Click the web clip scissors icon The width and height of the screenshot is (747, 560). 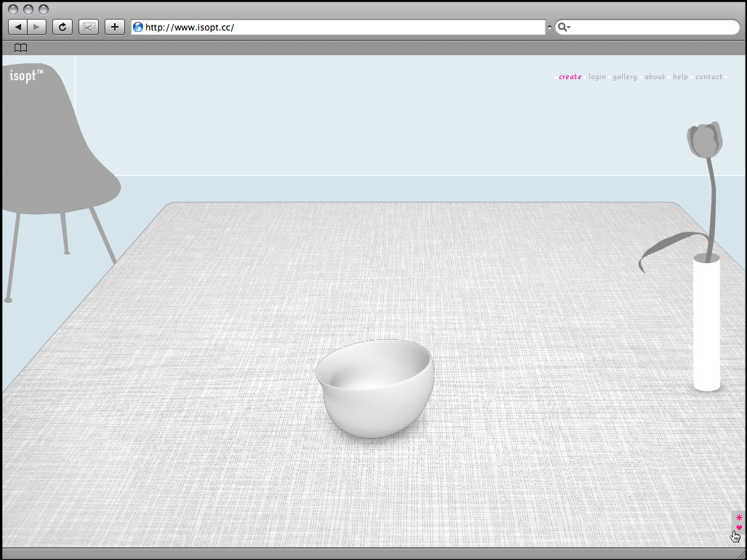point(88,27)
